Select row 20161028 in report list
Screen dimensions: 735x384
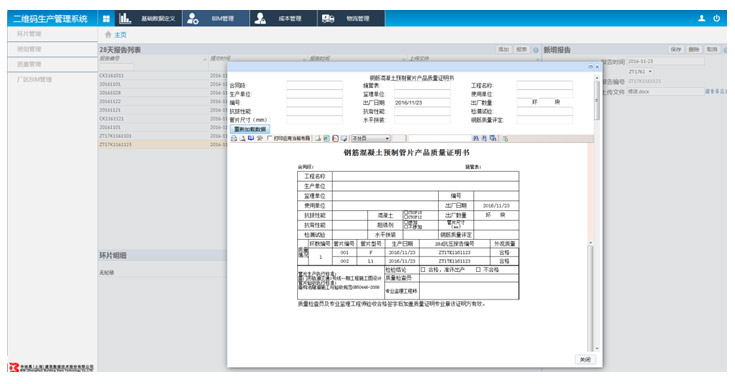pyautogui.click(x=162, y=93)
